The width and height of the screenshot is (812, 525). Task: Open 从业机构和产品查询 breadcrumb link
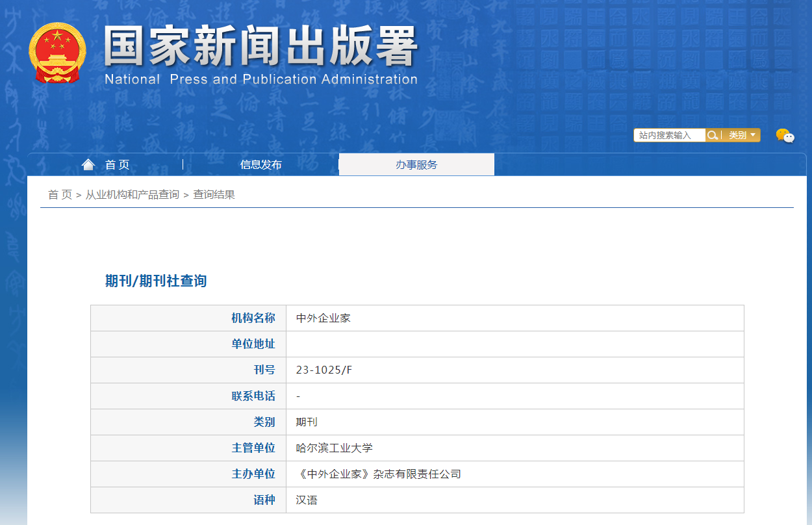point(133,195)
